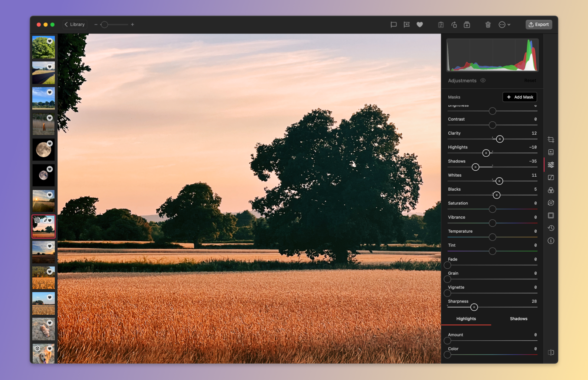The image size is (588, 380).
Task: Zoom in with the plus button
Action: coord(133,24)
